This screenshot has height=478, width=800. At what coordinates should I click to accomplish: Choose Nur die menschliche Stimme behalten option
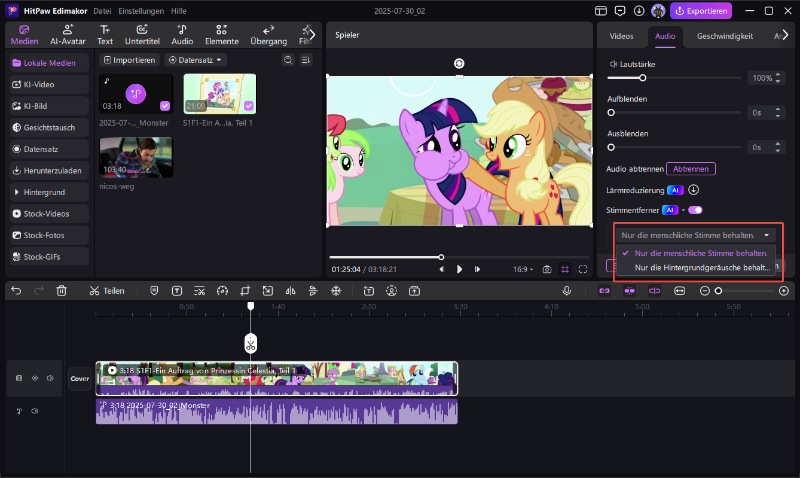696,253
